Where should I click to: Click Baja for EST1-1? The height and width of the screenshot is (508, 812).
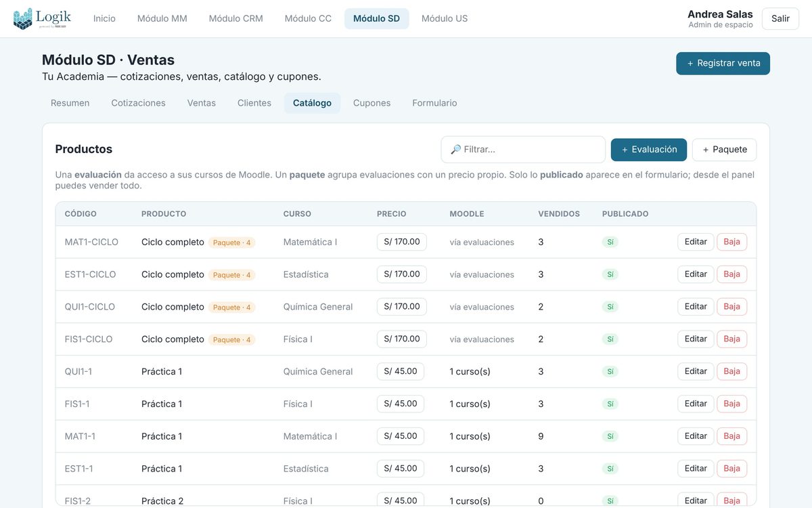(x=731, y=469)
